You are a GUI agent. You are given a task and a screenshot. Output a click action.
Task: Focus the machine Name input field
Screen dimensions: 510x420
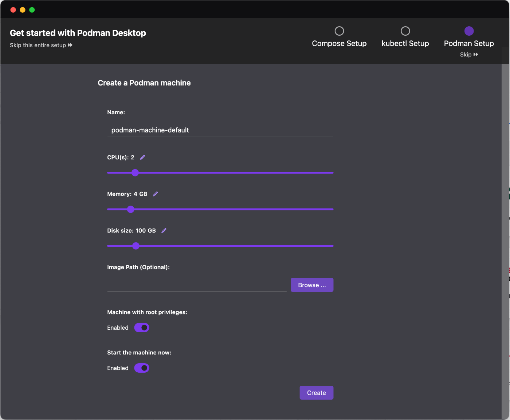click(220, 130)
